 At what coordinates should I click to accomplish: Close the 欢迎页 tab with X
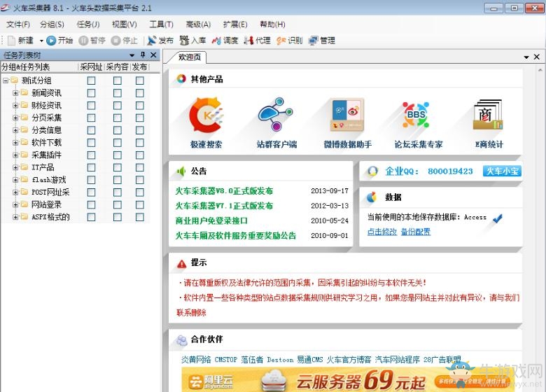coord(537,57)
